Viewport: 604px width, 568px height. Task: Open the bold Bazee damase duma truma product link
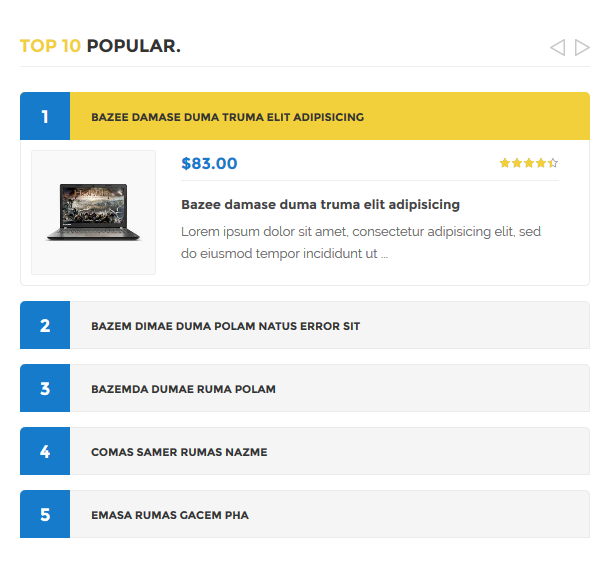320,205
